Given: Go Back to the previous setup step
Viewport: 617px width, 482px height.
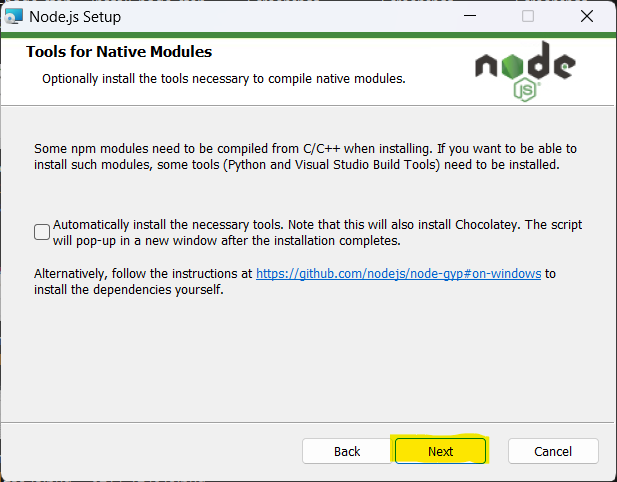Looking at the screenshot, I should coord(347,451).
